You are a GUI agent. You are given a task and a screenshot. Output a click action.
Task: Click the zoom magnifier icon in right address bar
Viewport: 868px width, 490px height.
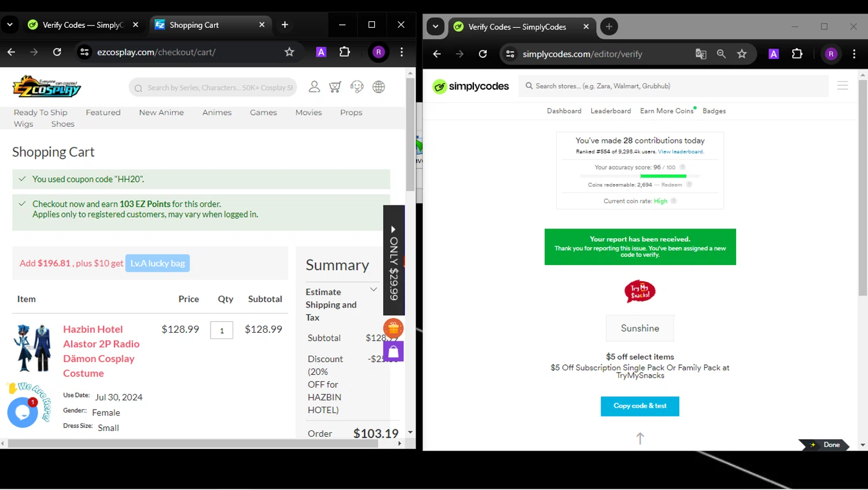tap(721, 54)
